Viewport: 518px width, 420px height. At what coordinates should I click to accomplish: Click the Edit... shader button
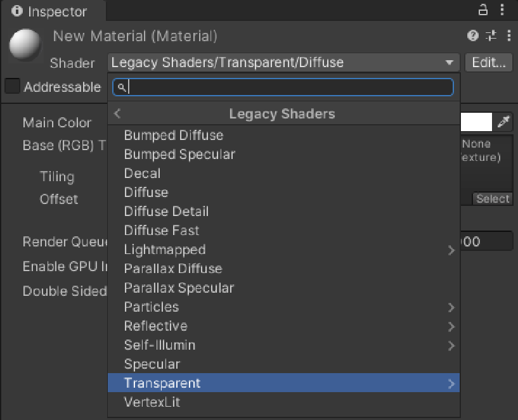click(x=489, y=63)
